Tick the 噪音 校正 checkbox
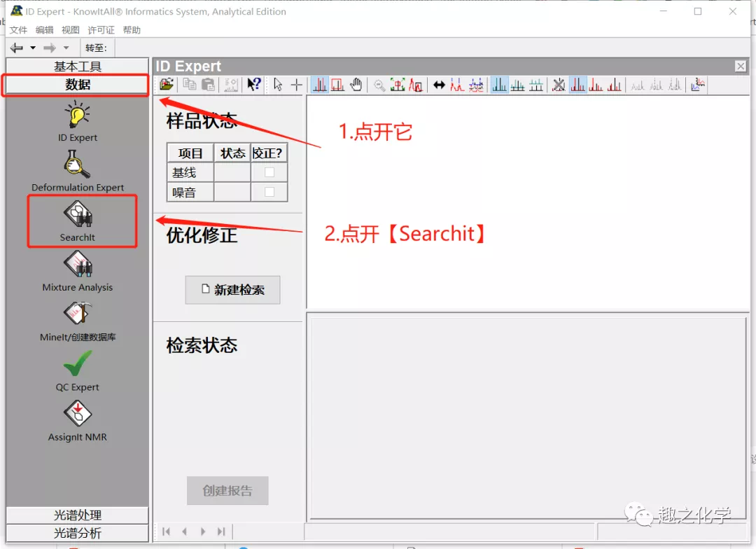 coord(269,192)
